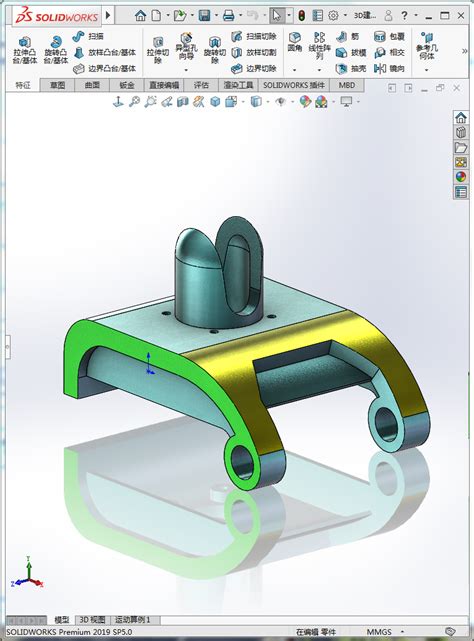The image size is (474, 641).
Task: Open dropdown arrow next to Select cursor
Action: (289, 16)
